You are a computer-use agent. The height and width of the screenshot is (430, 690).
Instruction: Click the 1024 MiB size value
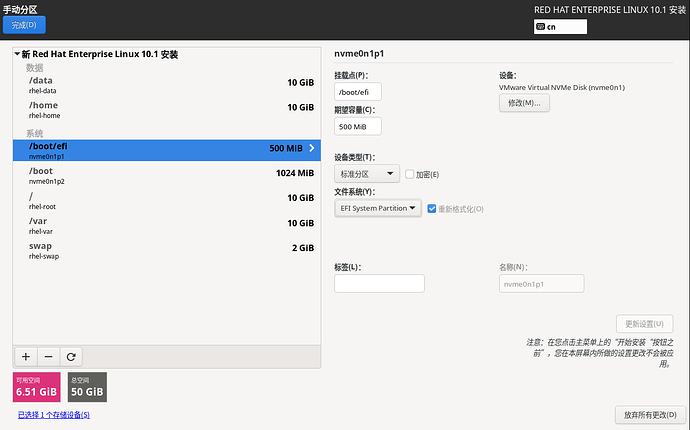tap(295, 173)
